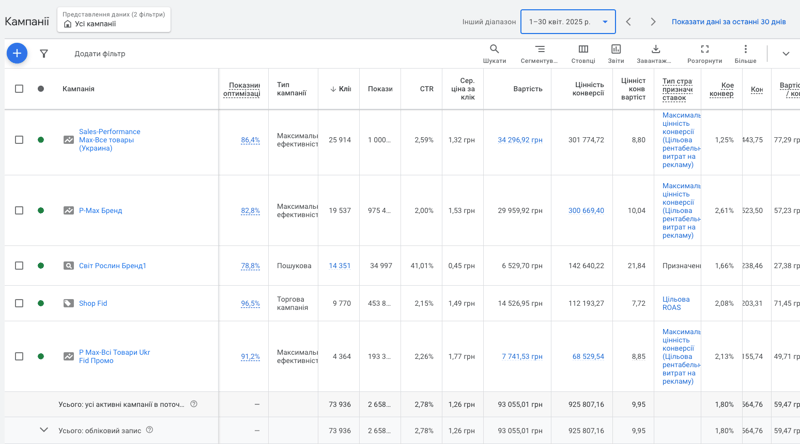Screen dimensions: 800x444
Task: Sort by the Вартість column header
Action: click(528, 89)
